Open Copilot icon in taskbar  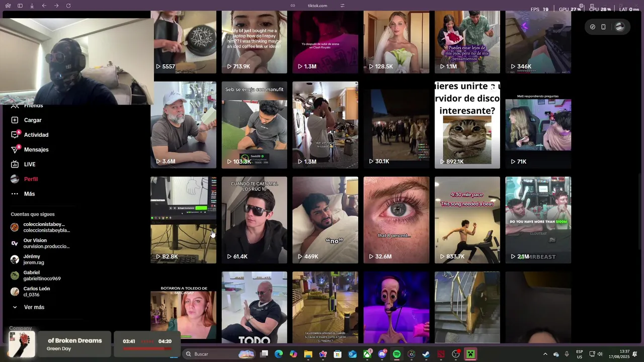[x=293, y=354]
